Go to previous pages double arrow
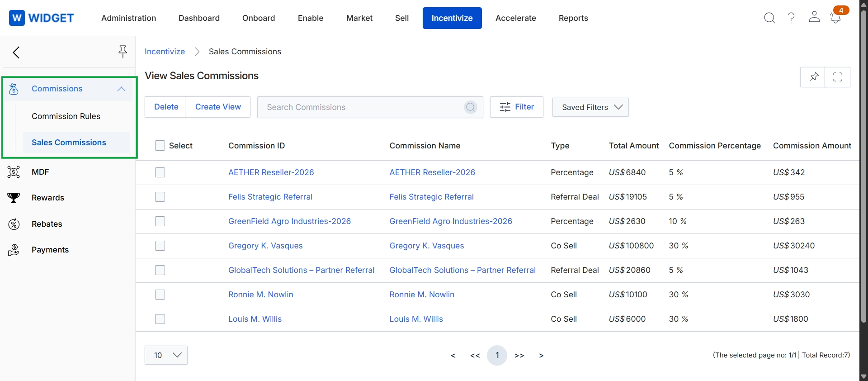The width and height of the screenshot is (868, 381). pyautogui.click(x=475, y=356)
